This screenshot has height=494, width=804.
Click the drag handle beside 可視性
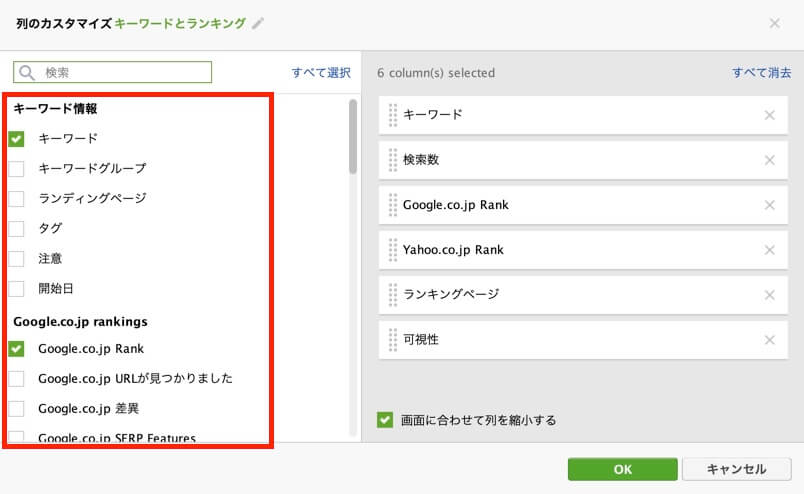pyautogui.click(x=393, y=340)
